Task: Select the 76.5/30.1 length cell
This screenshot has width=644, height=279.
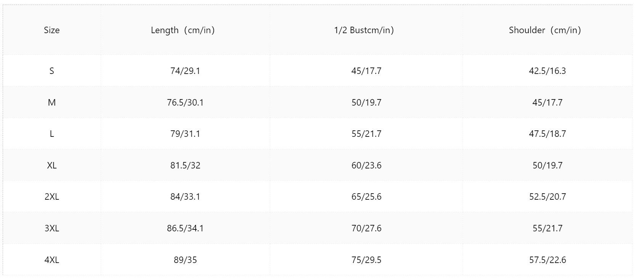Action: (x=186, y=102)
